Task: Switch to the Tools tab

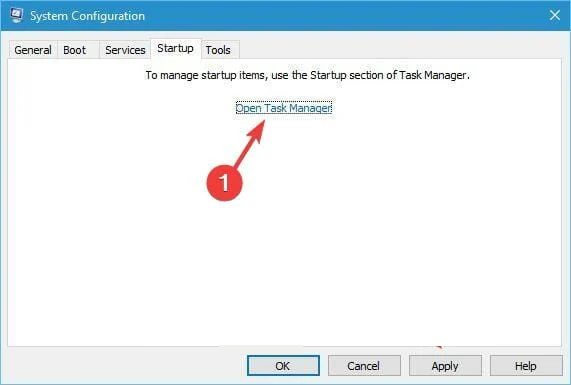Action: click(x=218, y=50)
